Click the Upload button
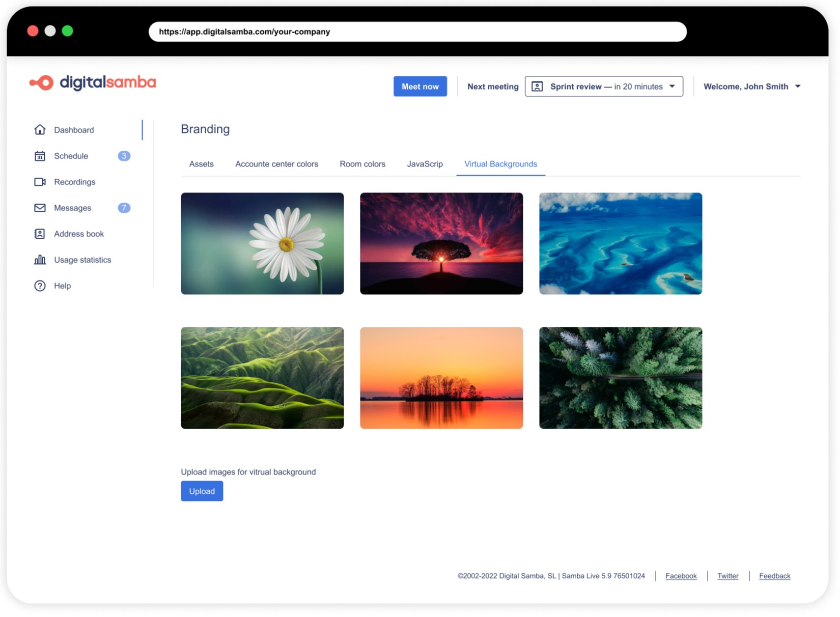 click(202, 491)
